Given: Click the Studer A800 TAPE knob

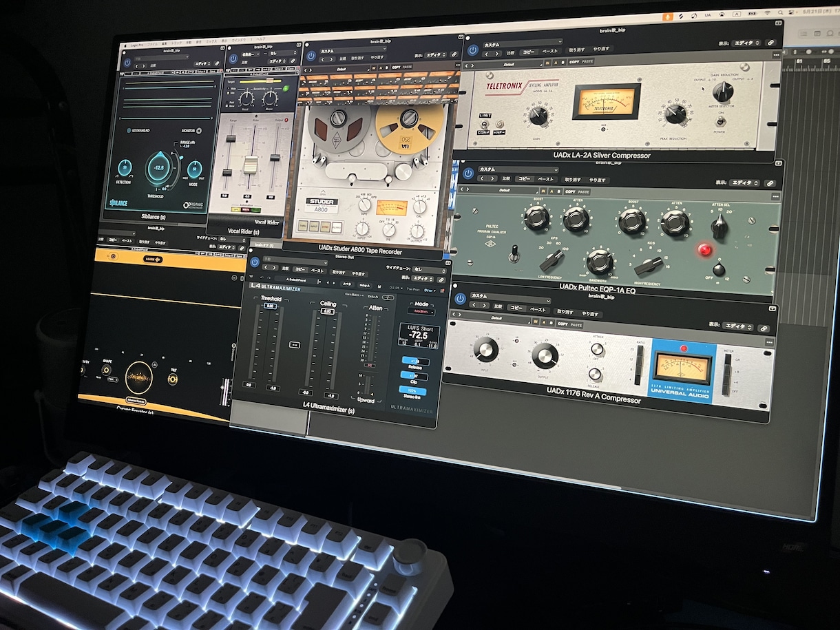Looking at the screenshot, I should pyautogui.click(x=364, y=204).
